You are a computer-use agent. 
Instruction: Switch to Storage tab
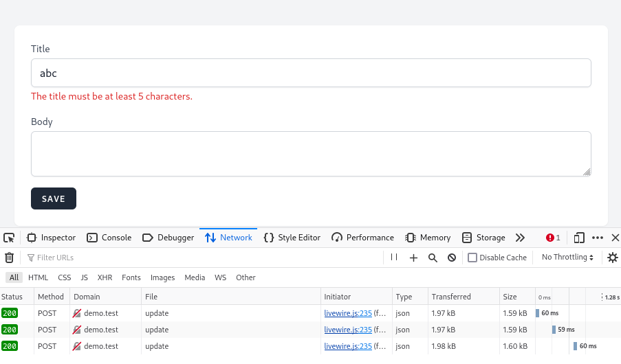483,238
